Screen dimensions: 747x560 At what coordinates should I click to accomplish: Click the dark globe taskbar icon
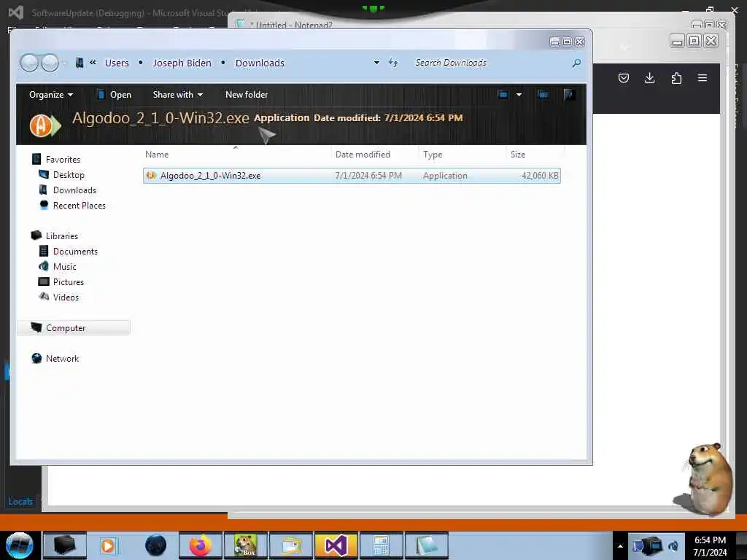pyautogui.click(x=155, y=545)
